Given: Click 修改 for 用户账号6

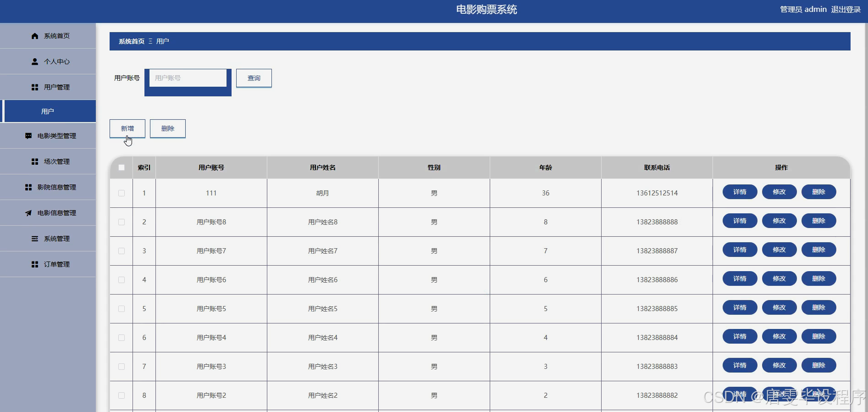Looking at the screenshot, I should [780, 278].
